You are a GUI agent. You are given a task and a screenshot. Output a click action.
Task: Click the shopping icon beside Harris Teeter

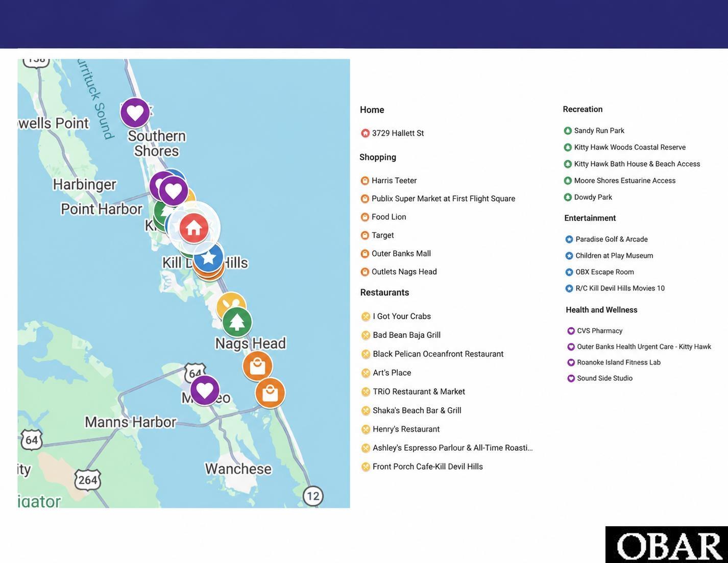[365, 181]
